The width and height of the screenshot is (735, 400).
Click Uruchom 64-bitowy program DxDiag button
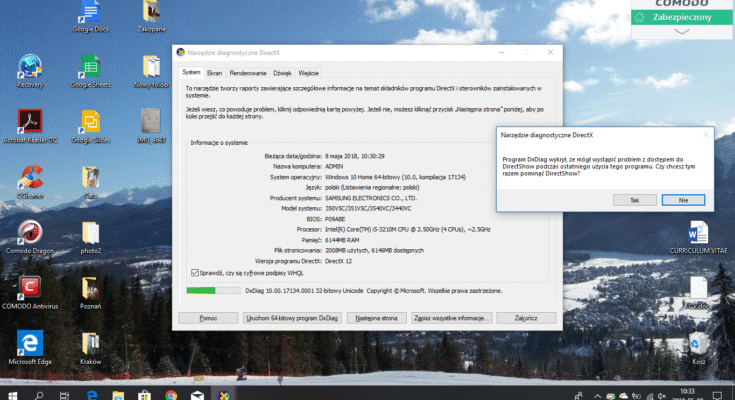pos(292,318)
